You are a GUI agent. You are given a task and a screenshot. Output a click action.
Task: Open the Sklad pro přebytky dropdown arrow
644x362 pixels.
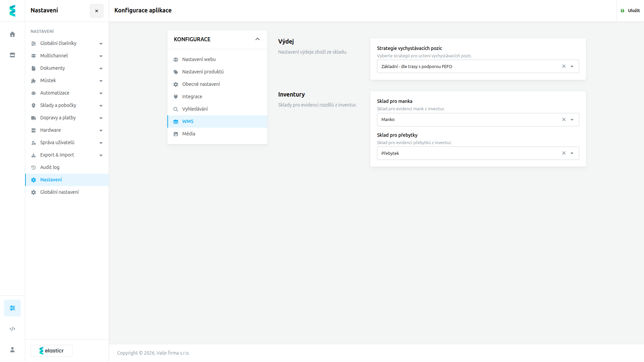point(572,153)
